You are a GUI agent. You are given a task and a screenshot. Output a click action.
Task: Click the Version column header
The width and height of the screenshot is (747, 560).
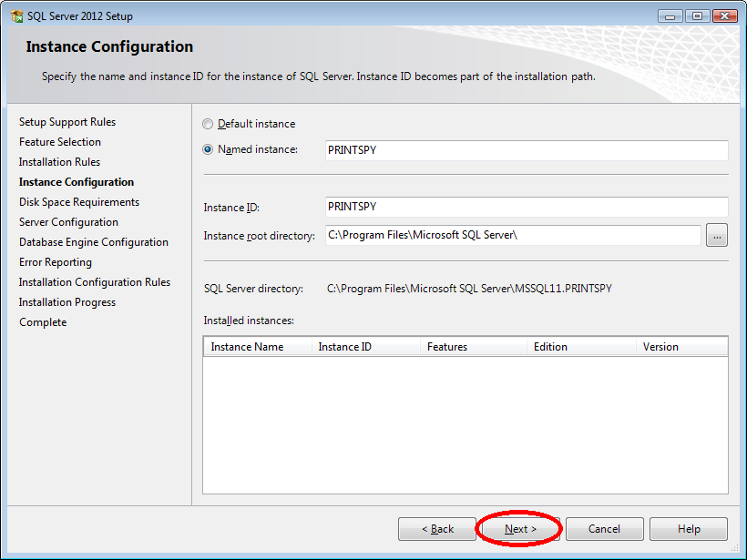pos(681,347)
